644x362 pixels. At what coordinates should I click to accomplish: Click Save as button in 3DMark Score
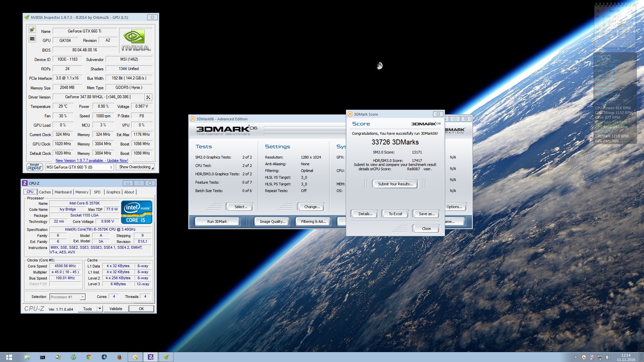(427, 214)
